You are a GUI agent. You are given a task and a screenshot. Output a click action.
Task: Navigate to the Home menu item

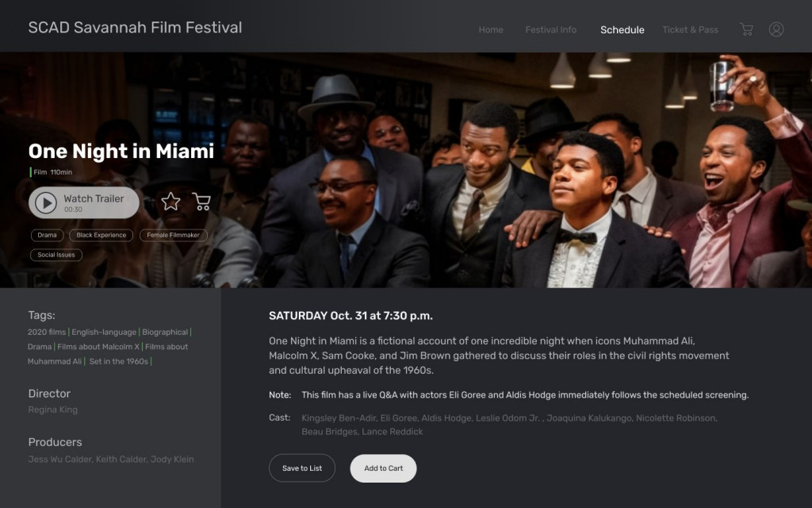pyautogui.click(x=491, y=29)
